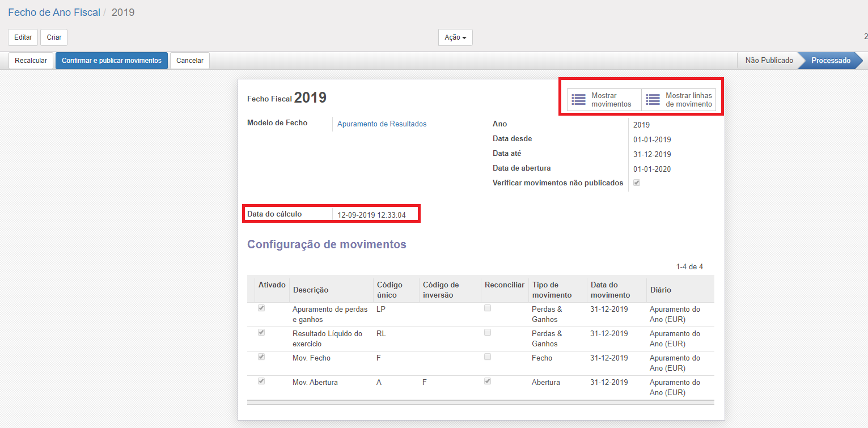Sort table by Data do movimento header
Image resolution: width=868 pixels, height=428 pixels.
coord(610,290)
